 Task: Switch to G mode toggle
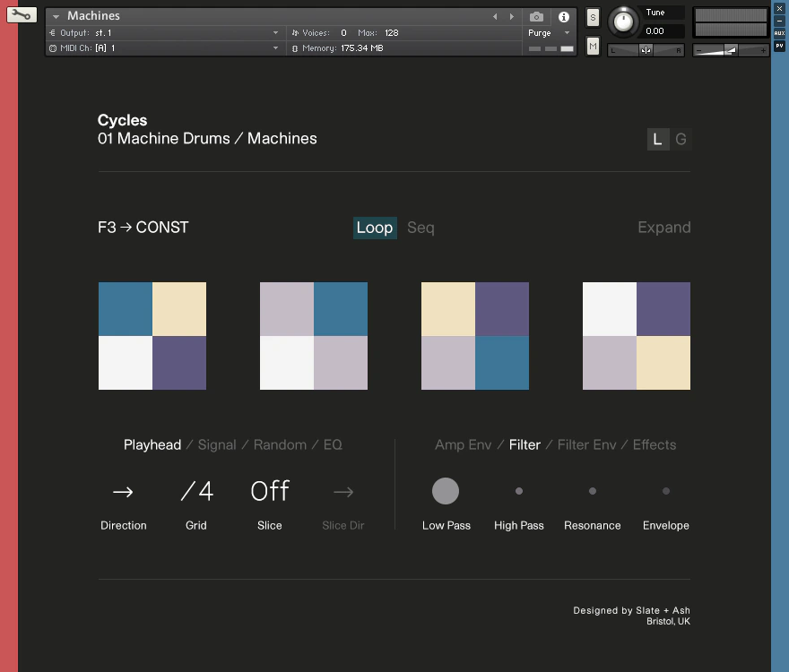coord(681,140)
